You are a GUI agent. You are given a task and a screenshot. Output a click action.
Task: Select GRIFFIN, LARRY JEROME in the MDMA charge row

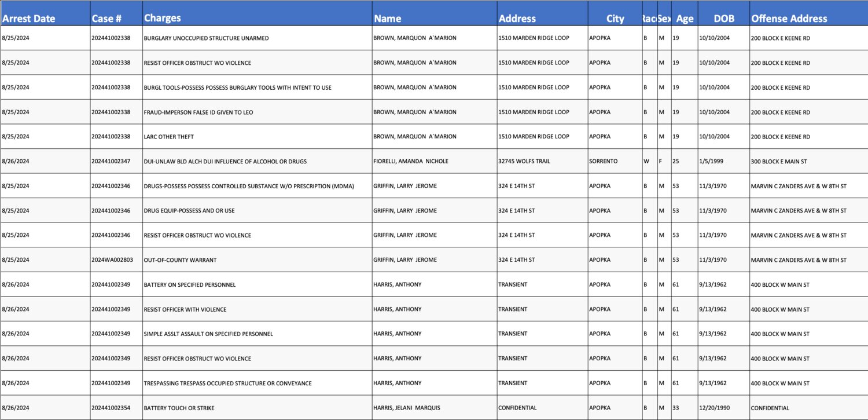[x=435, y=186]
